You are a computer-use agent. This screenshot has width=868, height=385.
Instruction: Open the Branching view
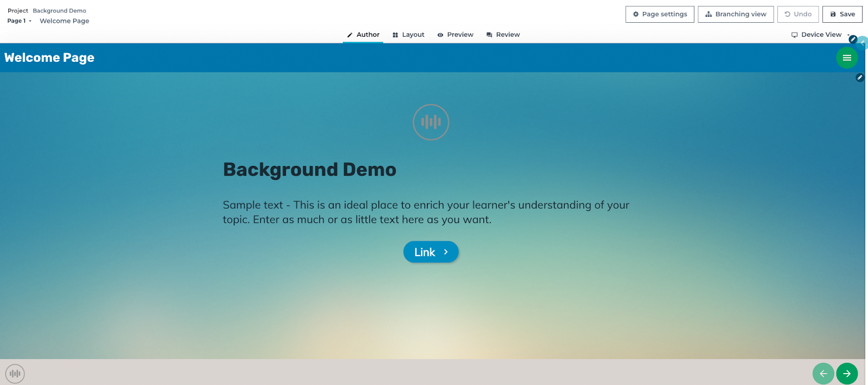click(x=736, y=14)
